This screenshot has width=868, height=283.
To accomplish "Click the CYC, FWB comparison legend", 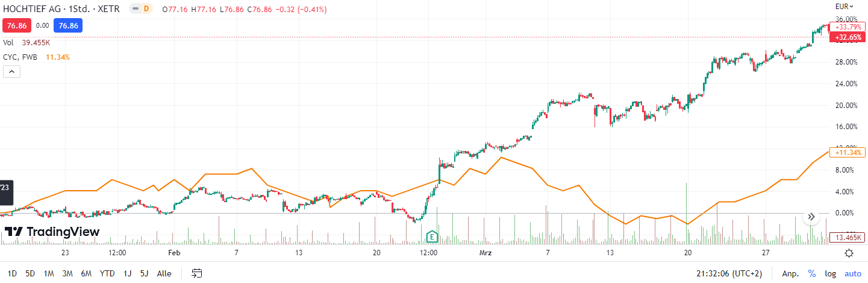I will coord(20,57).
